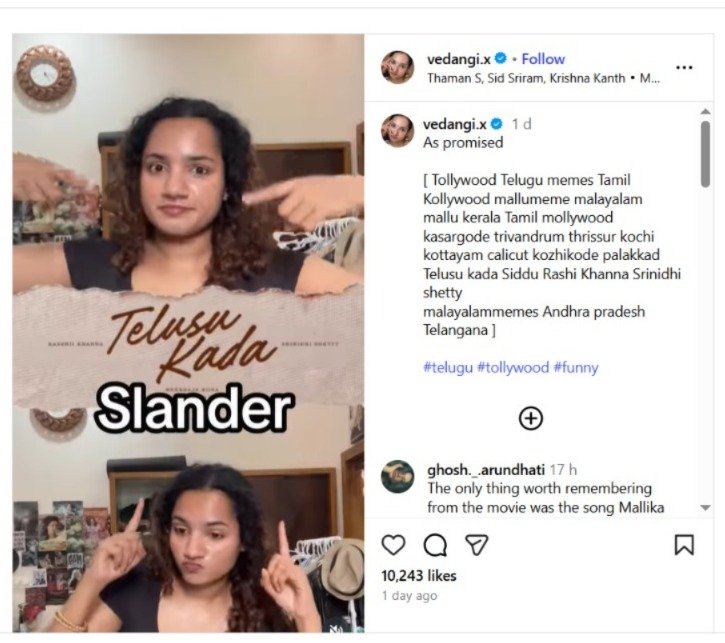Save the post with the bookmark icon
Screen dimensions: 725x643
tap(684, 545)
